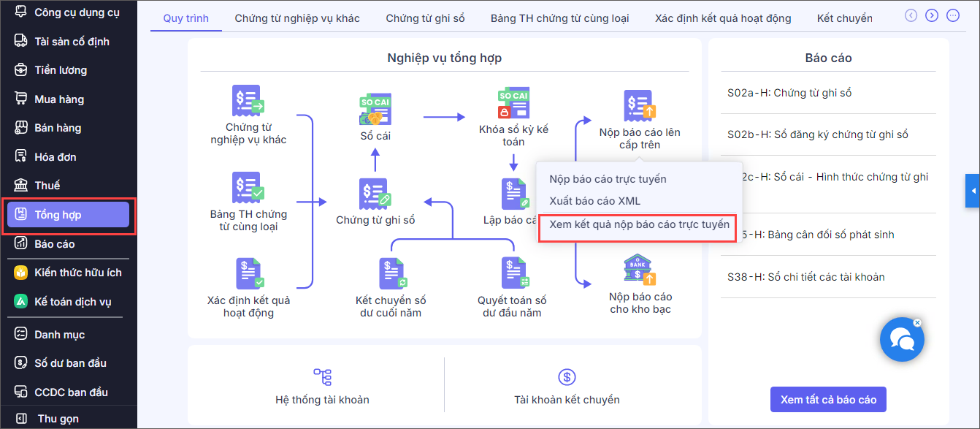Open Quyết toán số dư đầu năm icon
Viewport: 980px width, 429px height.
(x=513, y=274)
